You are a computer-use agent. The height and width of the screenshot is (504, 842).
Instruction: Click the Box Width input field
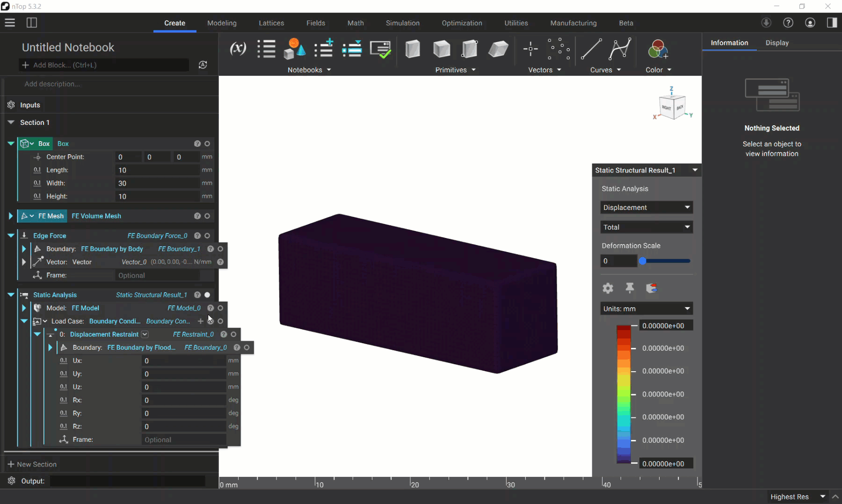click(157, 183)
